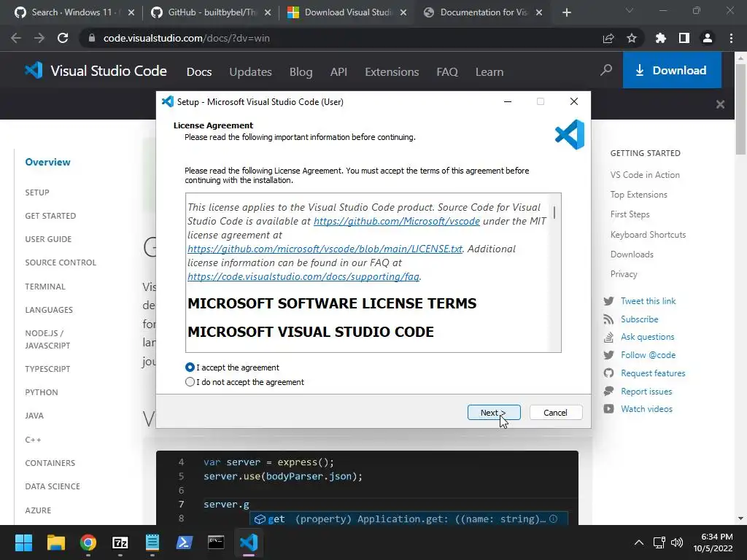747x560 pixels.
Task: Toggle the browser side panel icon
Action: tap(684, 38)
